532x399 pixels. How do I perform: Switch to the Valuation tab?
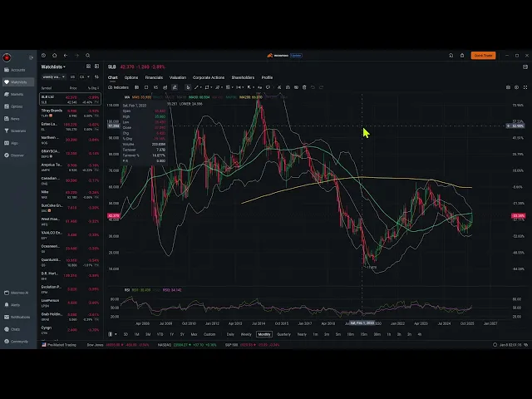pyautogui.click(x=178, y=77)
